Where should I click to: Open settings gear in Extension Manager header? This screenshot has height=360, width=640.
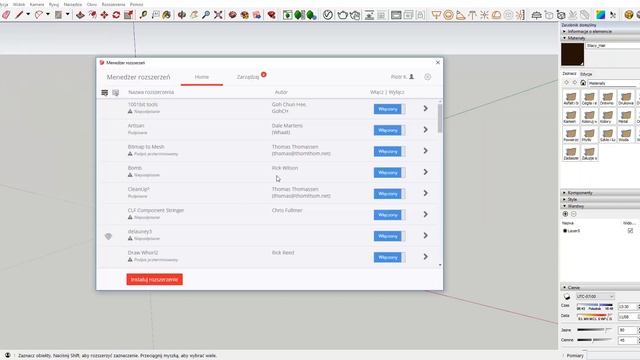point(427,77)
